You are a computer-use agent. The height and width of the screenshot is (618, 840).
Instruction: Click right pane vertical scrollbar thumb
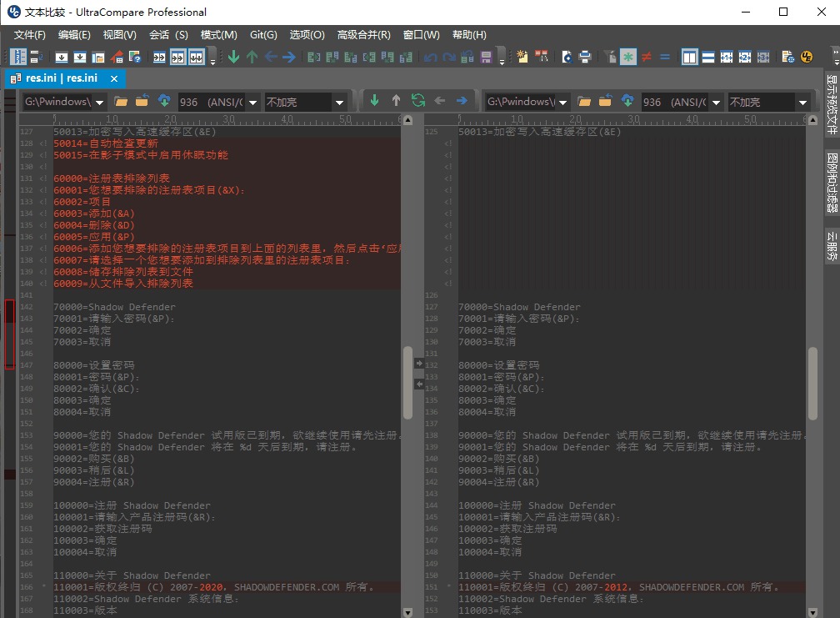click(812, 383)
